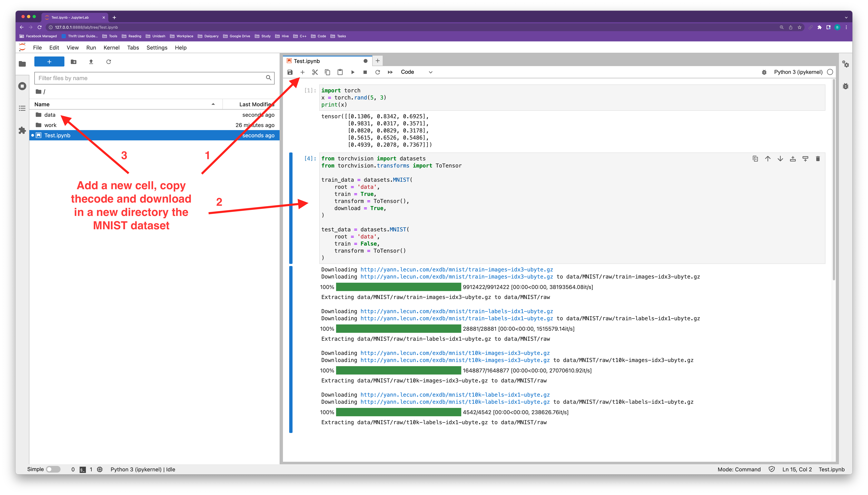Viewport: 868px width, 495px height.
Task: Click the kernel status circle indicator
Action: [830, 72]
